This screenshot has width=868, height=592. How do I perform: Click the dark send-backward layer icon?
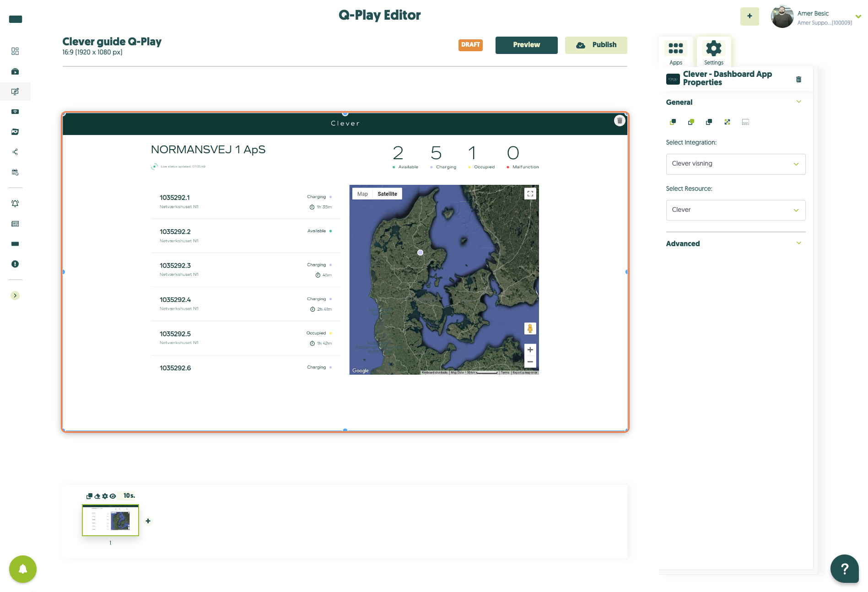709,122
